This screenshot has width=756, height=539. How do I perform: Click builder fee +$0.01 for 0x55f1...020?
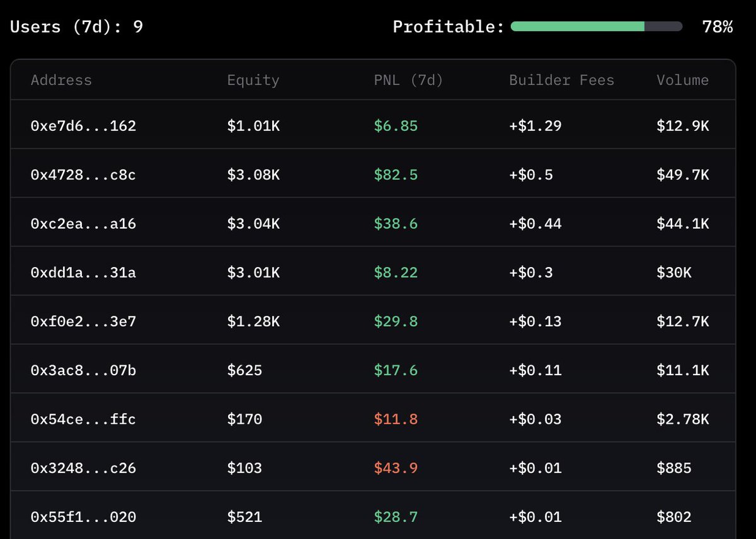pos(535,518)
